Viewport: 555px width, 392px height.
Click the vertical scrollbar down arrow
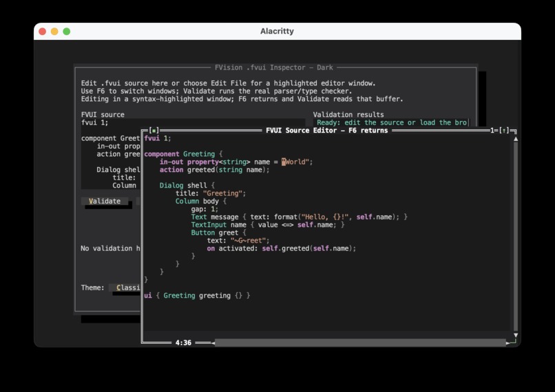click(x=516, y=335)
